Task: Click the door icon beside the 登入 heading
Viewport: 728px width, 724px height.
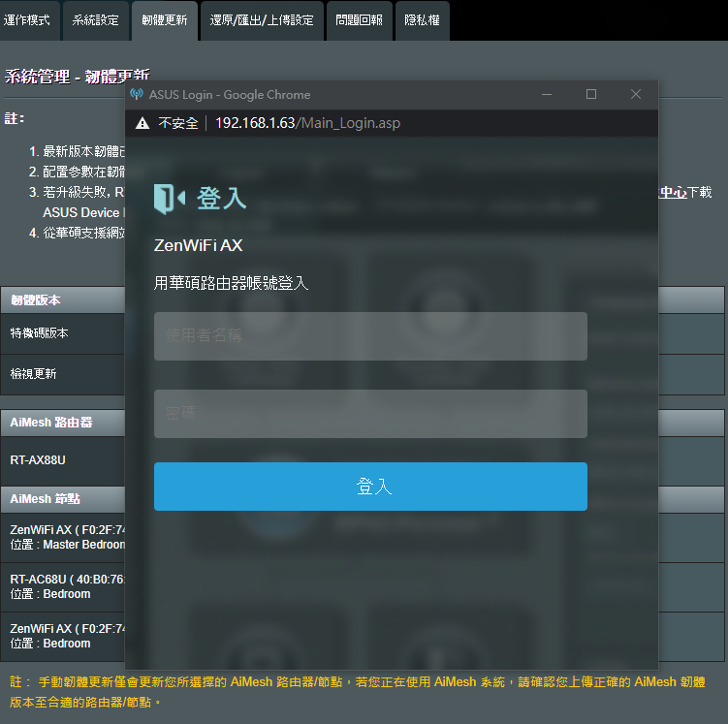Action: tap(169, 198)
